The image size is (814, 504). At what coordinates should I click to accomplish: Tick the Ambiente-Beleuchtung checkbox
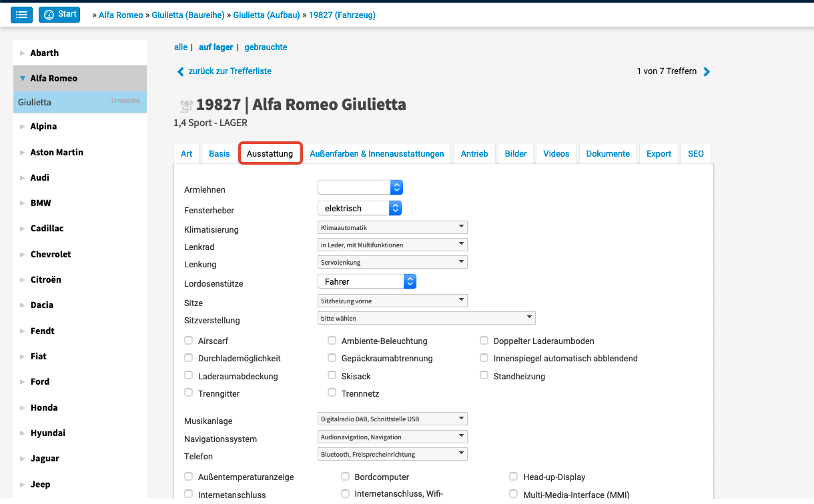tap(332, 341)
